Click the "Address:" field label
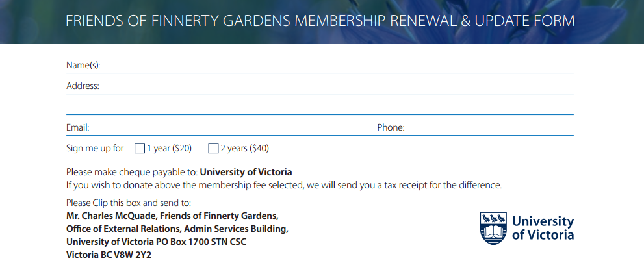644x276 pixels. point(83,86)
